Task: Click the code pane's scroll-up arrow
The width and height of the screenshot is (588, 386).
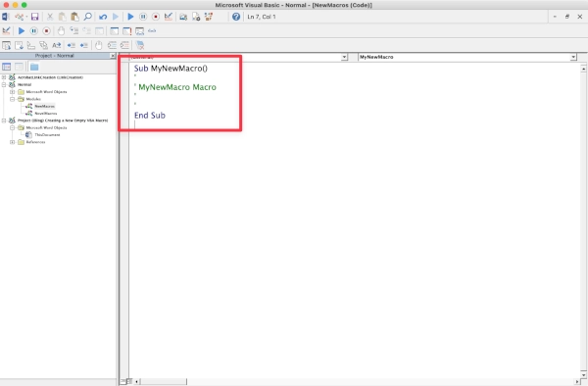Action: tap(583, 69)
